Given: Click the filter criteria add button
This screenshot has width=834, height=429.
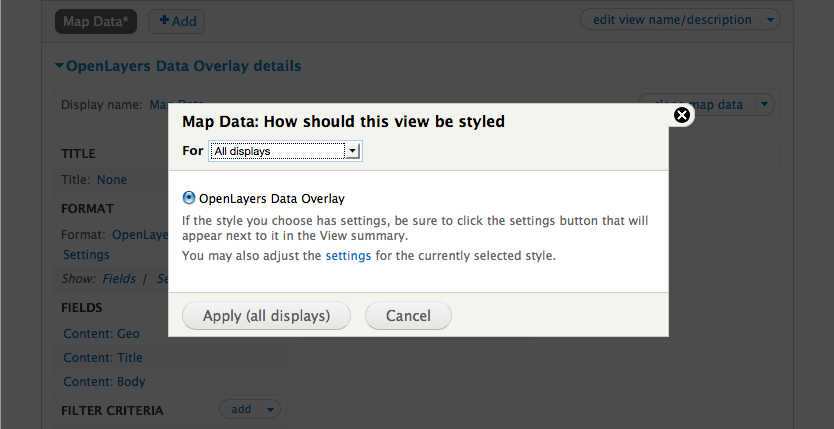Looking at the screenshot, I should tap(241, 409).
